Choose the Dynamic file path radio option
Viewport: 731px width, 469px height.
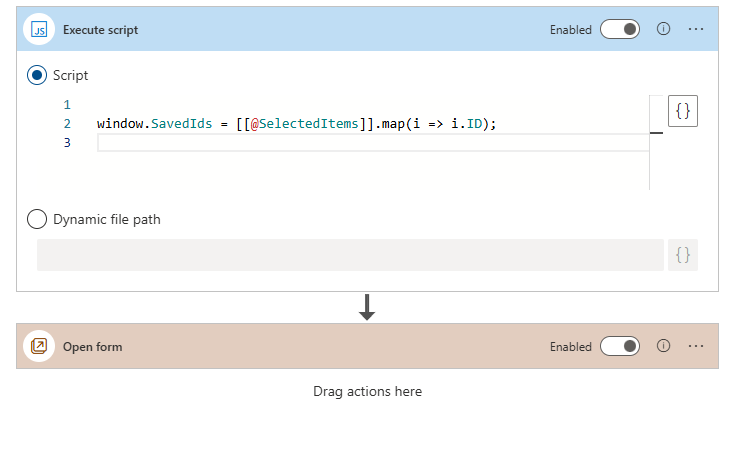(x=37, y=219)
